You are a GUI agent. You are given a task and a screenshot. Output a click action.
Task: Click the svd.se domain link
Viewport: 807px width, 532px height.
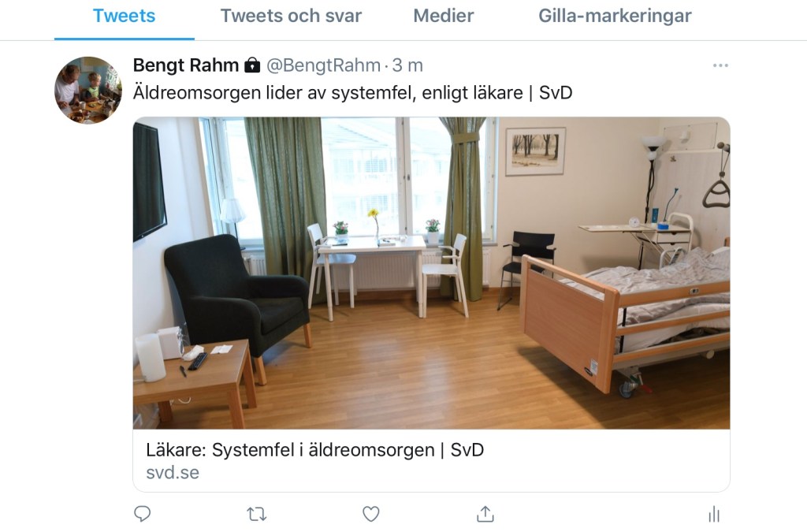pos(173,472)
